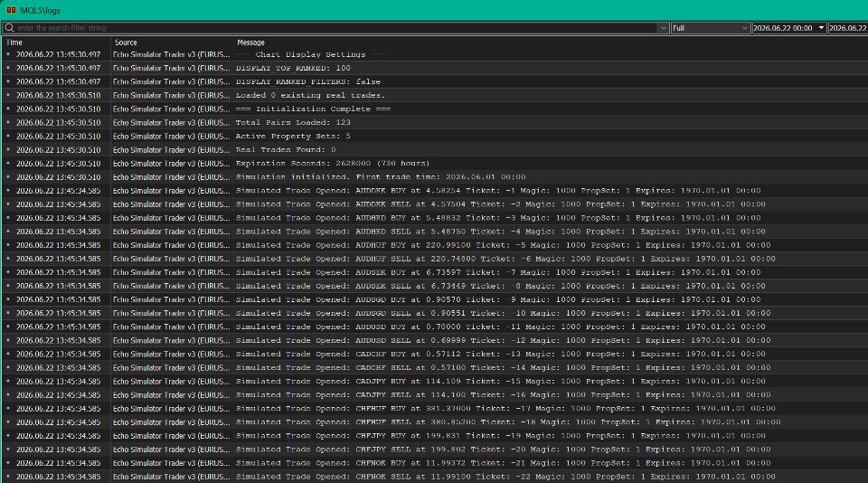Select the DISPLAY_RANKED_FILTERS: false log row

(x=434, y=81)
